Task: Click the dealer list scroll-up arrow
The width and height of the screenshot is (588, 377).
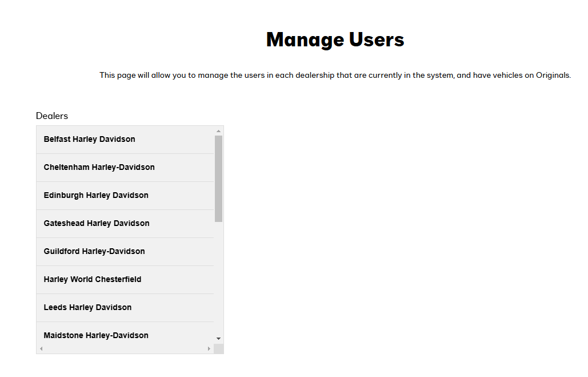Action: pos(218,131)
